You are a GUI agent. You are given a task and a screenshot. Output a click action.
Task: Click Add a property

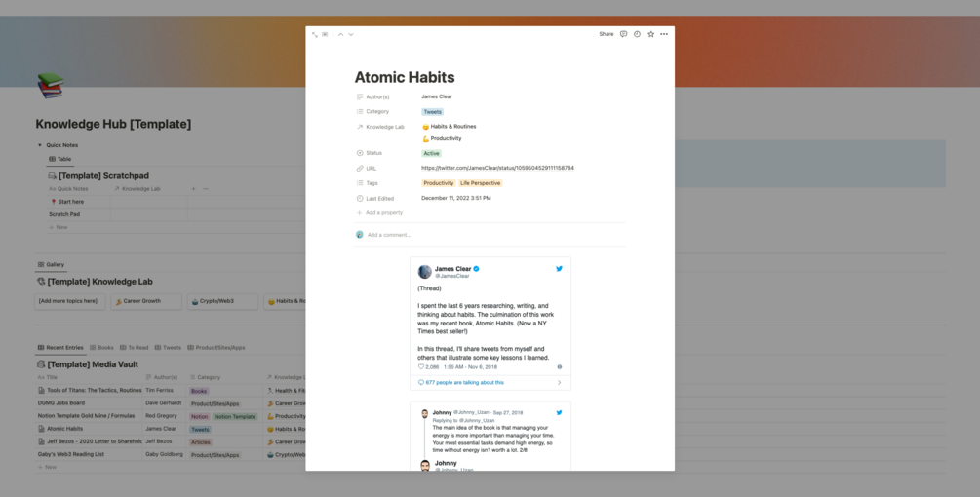[379, 212]
